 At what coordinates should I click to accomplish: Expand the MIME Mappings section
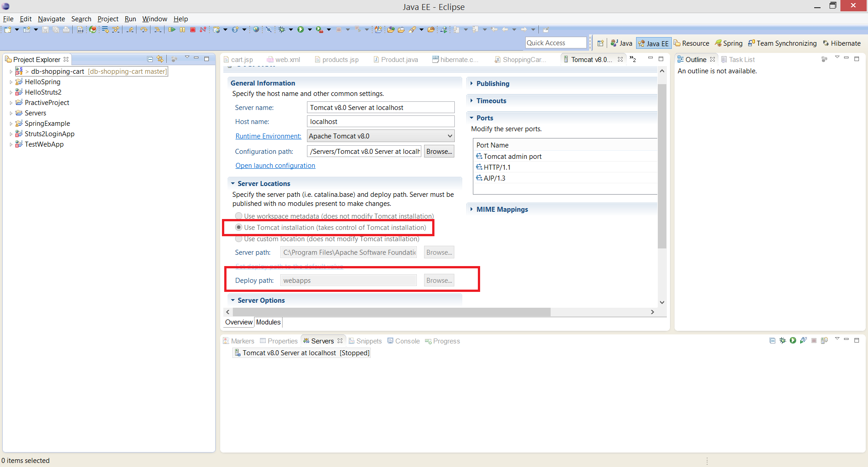click(x=472, y=209)
